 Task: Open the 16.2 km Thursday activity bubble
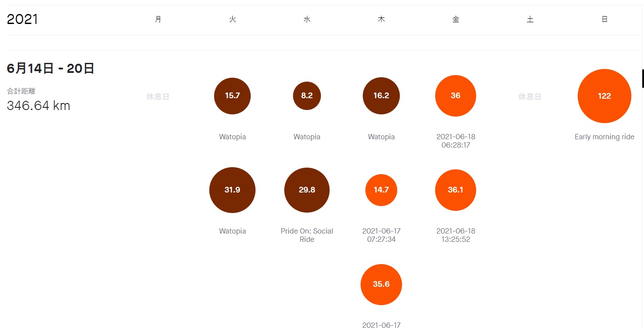click(x=381, y=96)
